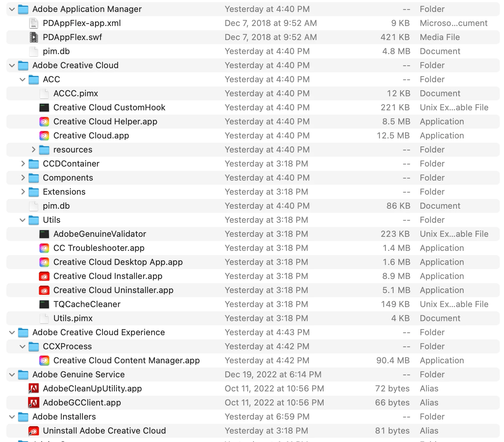Collapse the Adobe Application Manager folder

click(x=12, y=9)
